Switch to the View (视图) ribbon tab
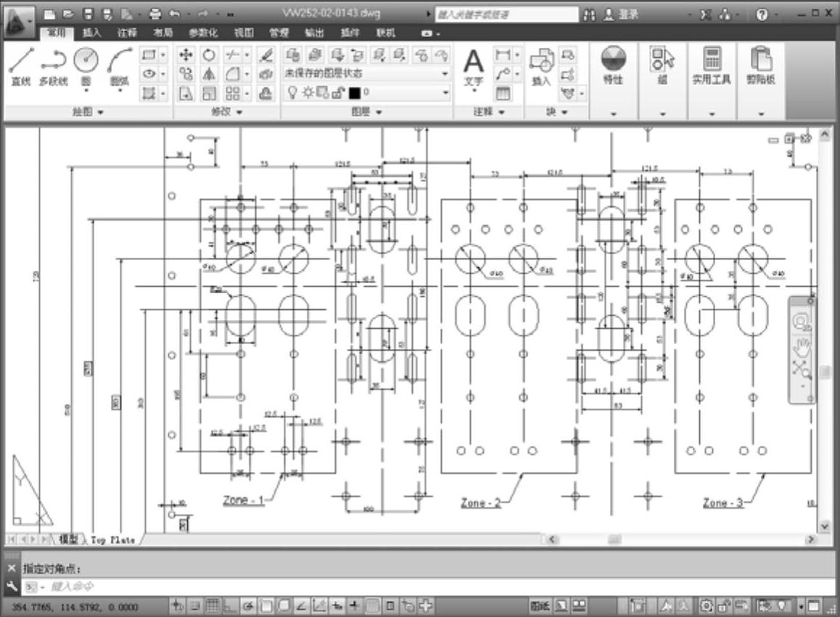 (x=244, y=33)
